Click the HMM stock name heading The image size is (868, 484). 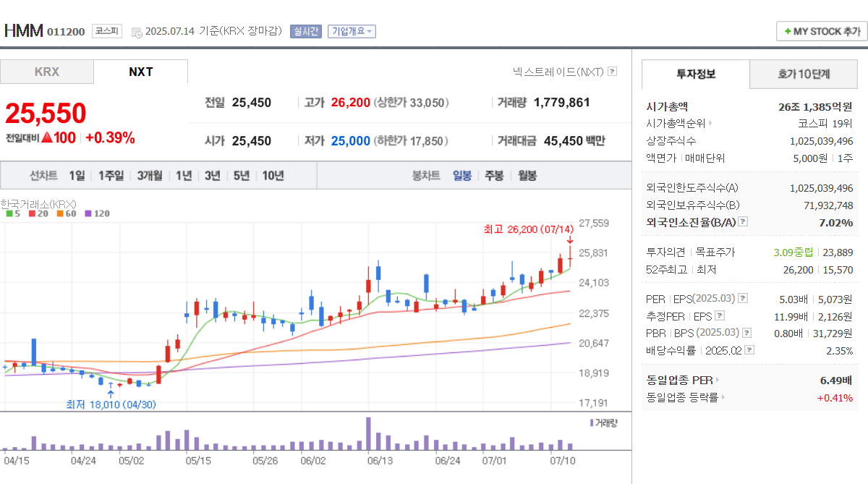23,31
